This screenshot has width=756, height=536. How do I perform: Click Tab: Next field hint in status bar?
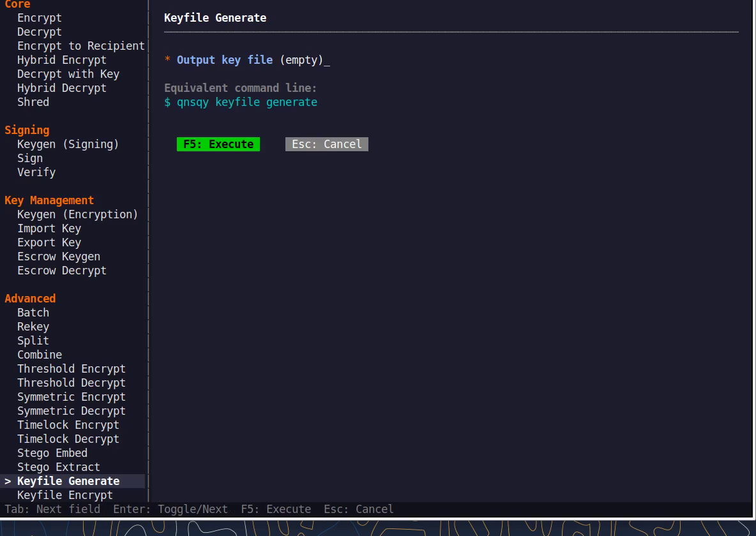tap(52, 509)
